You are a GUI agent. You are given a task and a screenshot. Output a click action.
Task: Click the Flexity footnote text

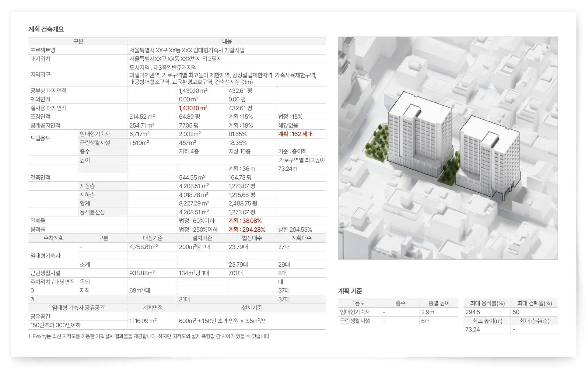(149, 336)
